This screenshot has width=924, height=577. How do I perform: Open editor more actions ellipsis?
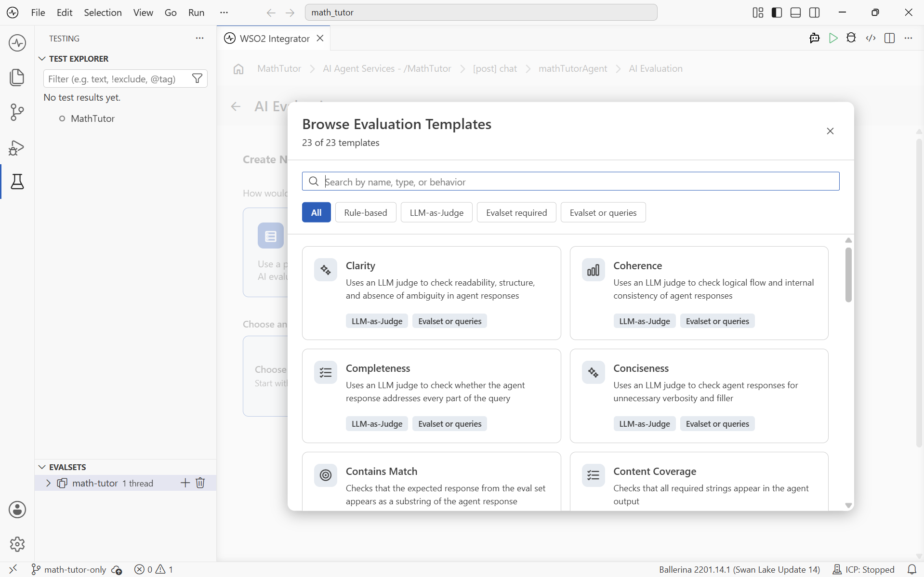(x=908, y=38)
